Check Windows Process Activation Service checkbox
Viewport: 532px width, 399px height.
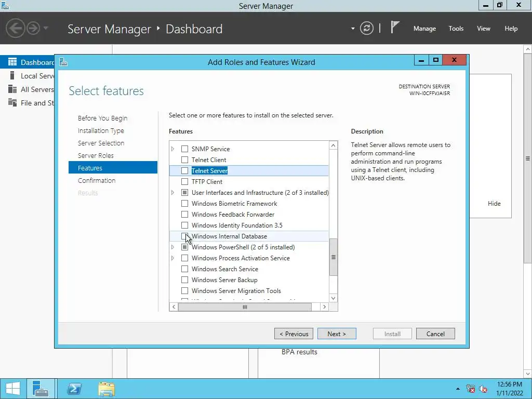[184, 258]
